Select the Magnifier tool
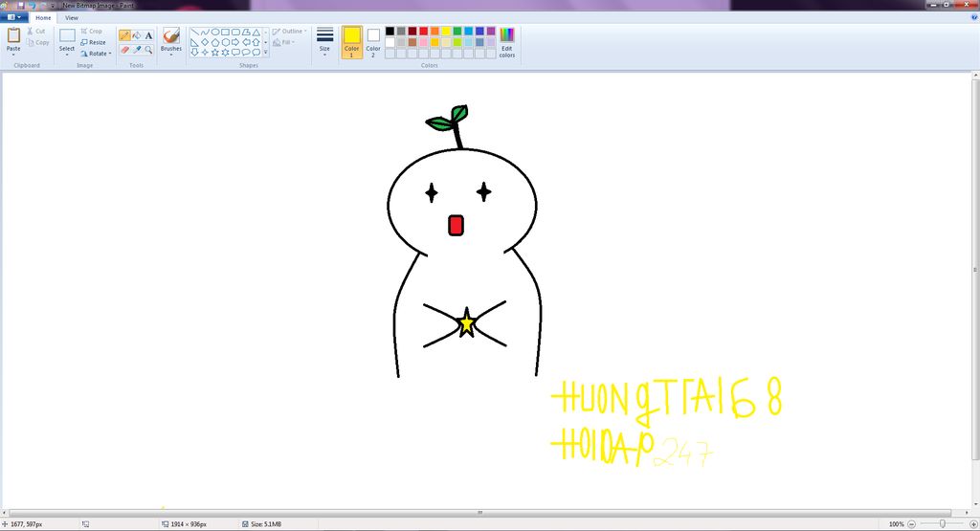This screenshot has height=531, width=980. point(148,50)
